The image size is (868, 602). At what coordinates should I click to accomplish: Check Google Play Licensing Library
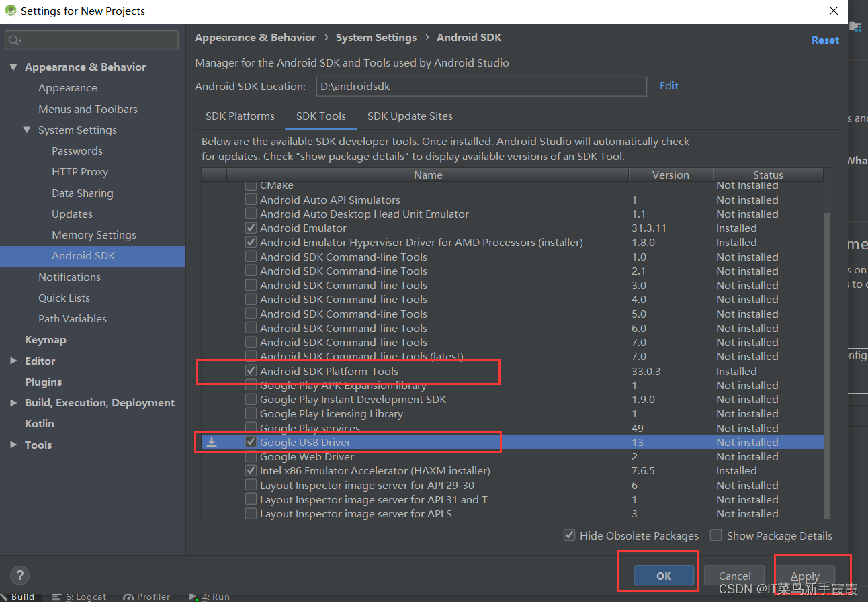[x=251, y=413]
